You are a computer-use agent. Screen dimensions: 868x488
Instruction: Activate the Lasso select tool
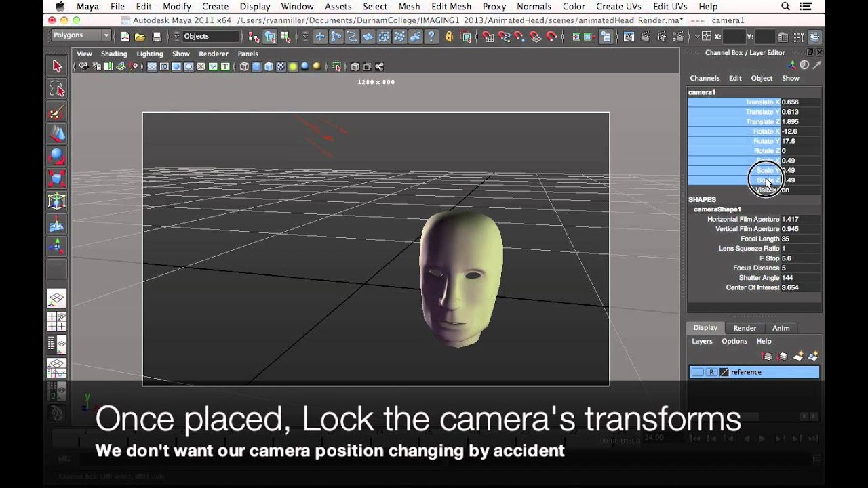(57, 89)
